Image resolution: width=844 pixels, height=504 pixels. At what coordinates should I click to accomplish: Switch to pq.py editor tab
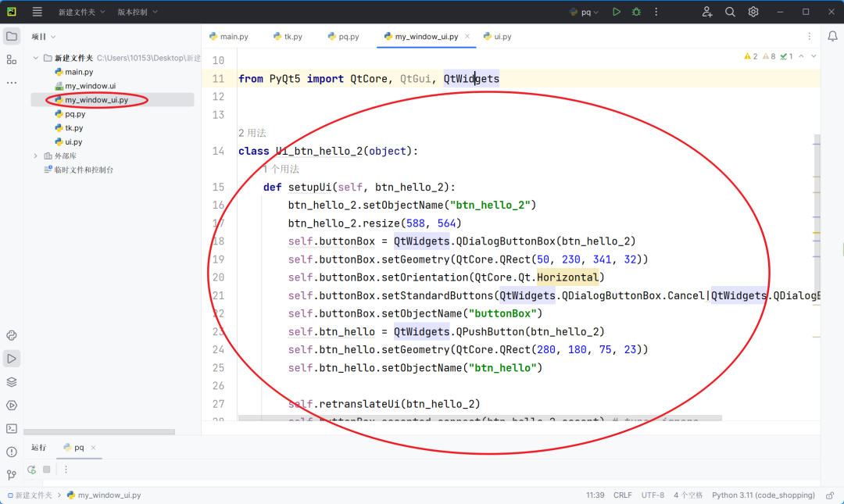pyautogui.click(x=343, y=36)
